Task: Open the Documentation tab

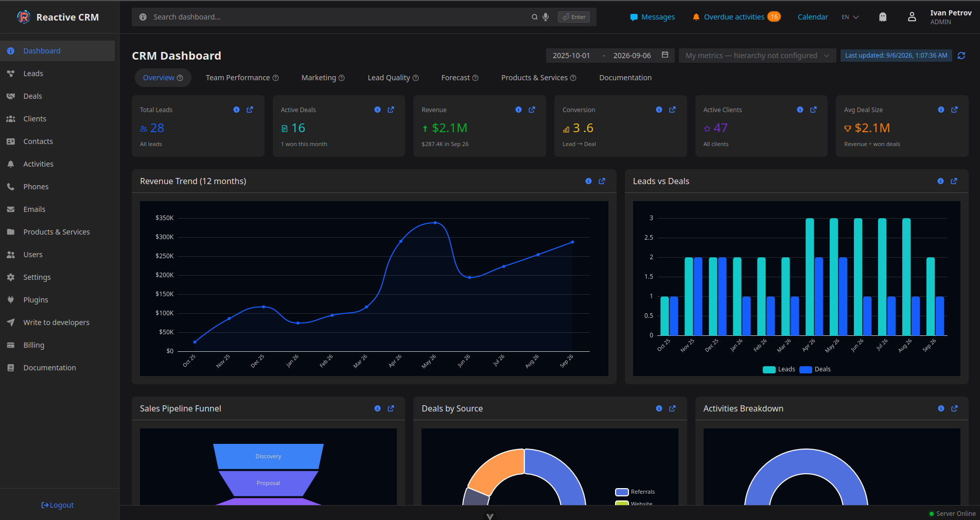Action: (x=625, y=78)
